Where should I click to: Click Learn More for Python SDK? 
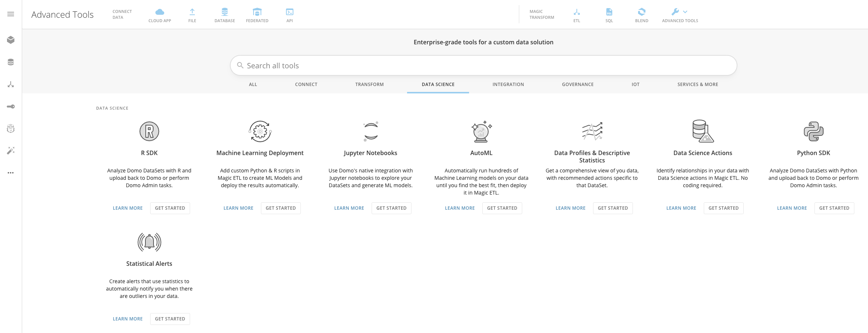pos(792,208)
